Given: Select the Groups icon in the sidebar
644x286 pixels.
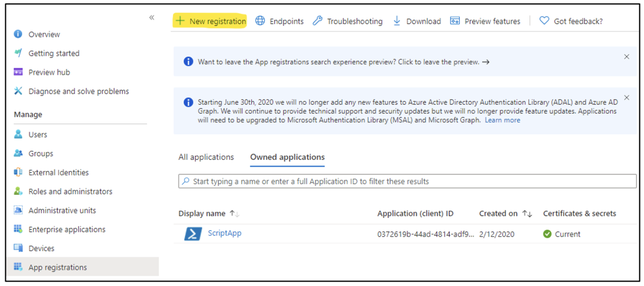Looking at the screenshot, I should [18, 153].
